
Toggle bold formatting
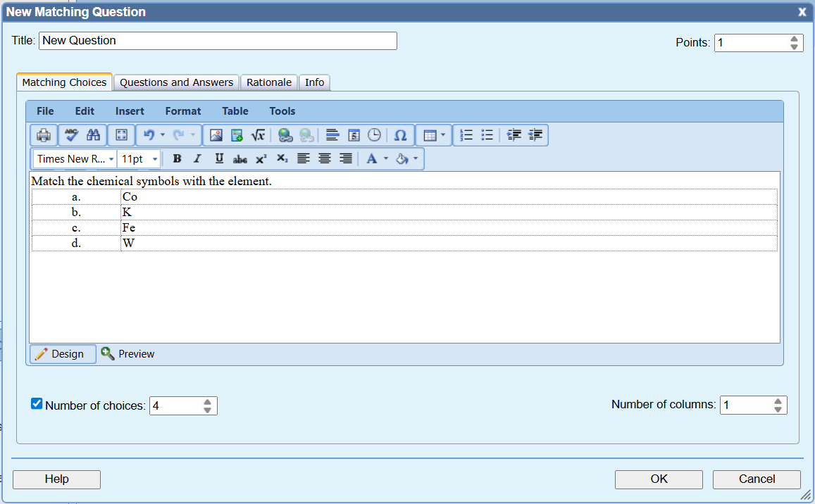177,158
